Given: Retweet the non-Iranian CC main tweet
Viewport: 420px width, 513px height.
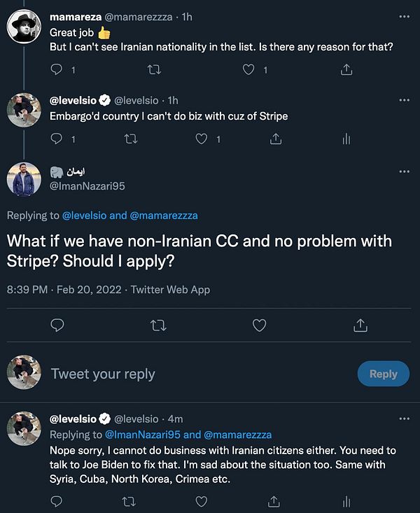Looking at the screenshot, I should [158, 325].
